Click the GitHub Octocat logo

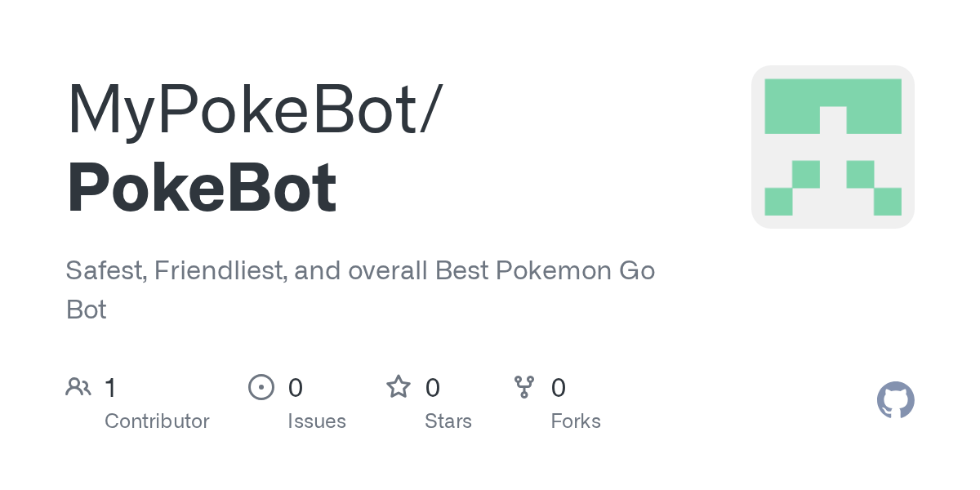pyautogui.click(x=895, y=400)
